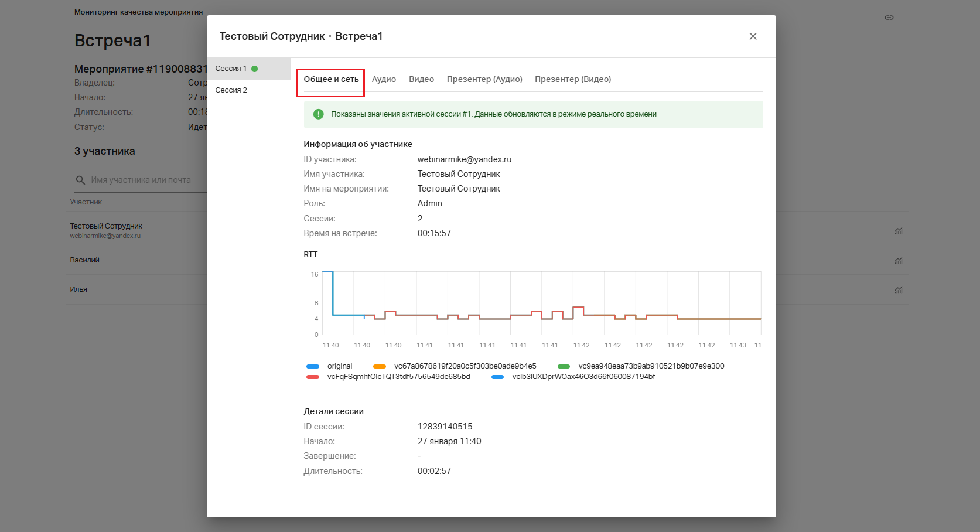Open statistics chart icon for Василий
Screen dimensions: 980x532
(x=898, y=260)
